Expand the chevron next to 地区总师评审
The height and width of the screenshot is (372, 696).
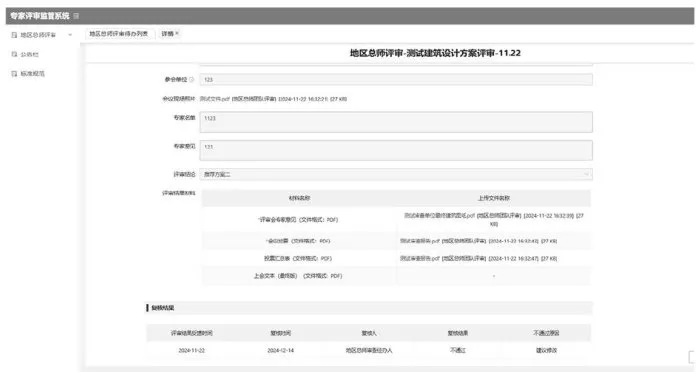[x=70, y=35]
